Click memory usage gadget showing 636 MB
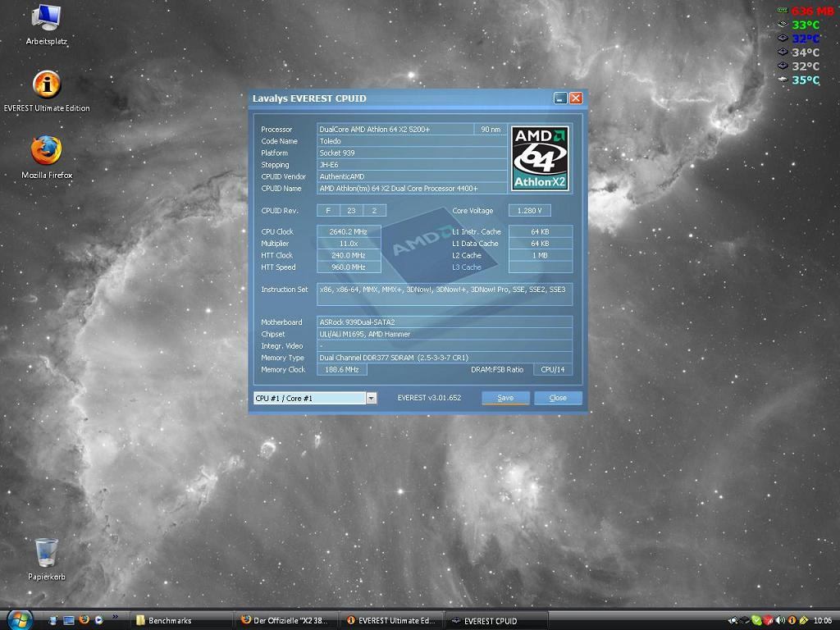 point(806,11)
